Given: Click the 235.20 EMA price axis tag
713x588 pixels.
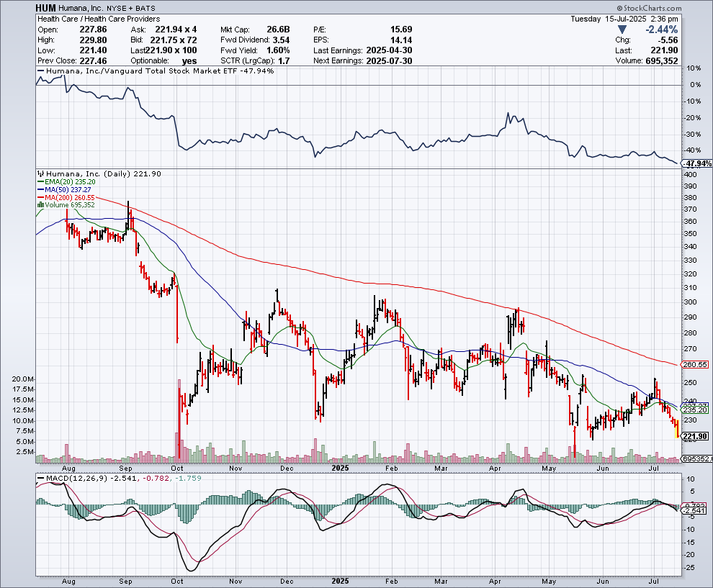Looking at the screenshot, I should point(694,410).
